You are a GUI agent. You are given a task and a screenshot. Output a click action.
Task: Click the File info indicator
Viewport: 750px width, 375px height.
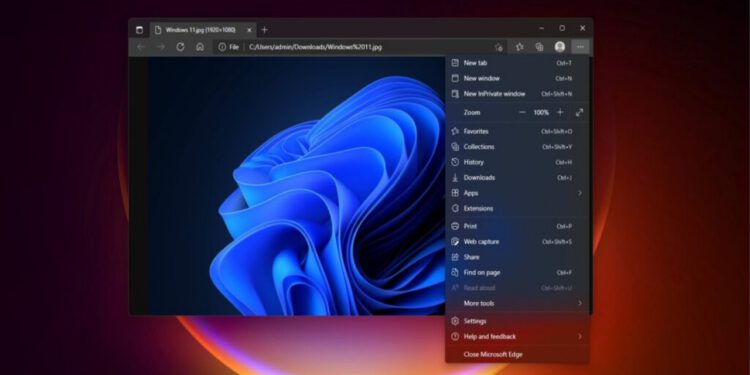tap(228, 47)
